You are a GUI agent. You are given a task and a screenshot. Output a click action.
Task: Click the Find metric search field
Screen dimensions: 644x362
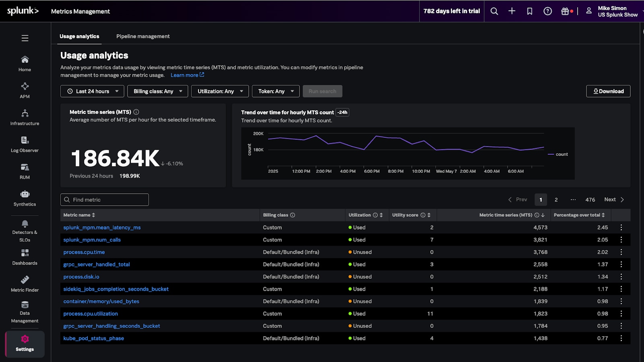[105, 200]
